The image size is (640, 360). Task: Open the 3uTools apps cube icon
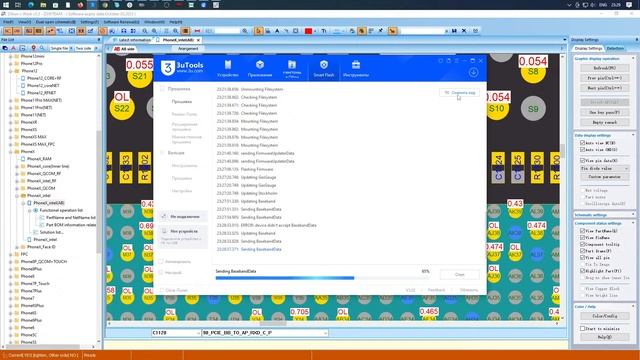[x=260, y=65]
